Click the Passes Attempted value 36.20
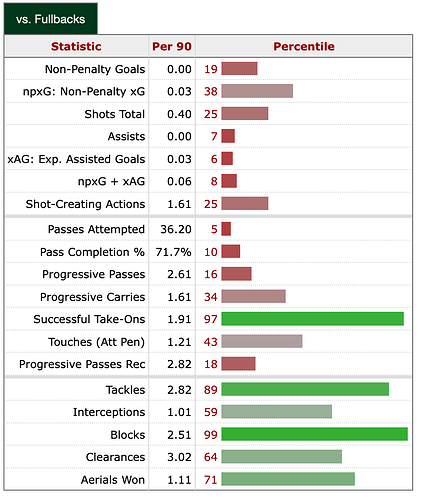 [176, 229]
